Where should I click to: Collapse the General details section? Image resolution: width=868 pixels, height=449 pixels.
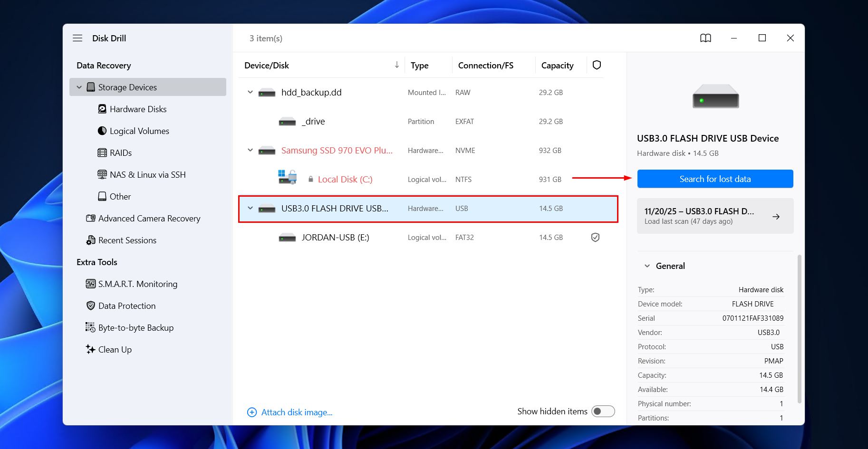[646, 266]
